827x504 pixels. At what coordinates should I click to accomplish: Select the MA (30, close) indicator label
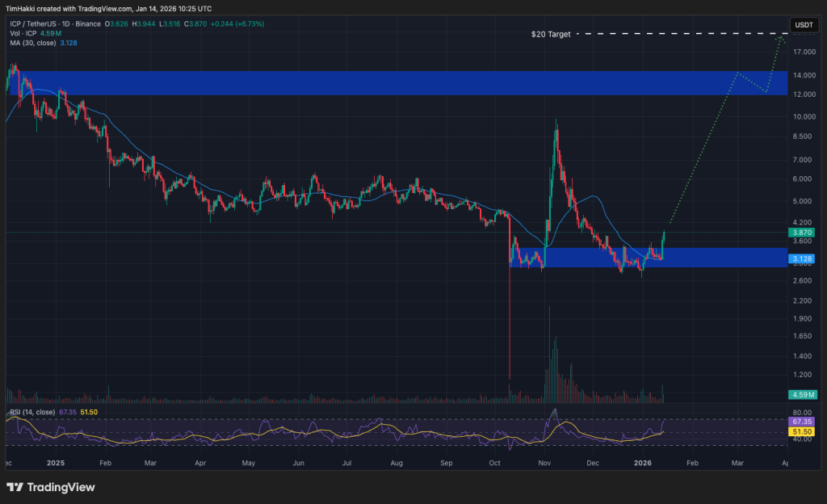[32, 43]
